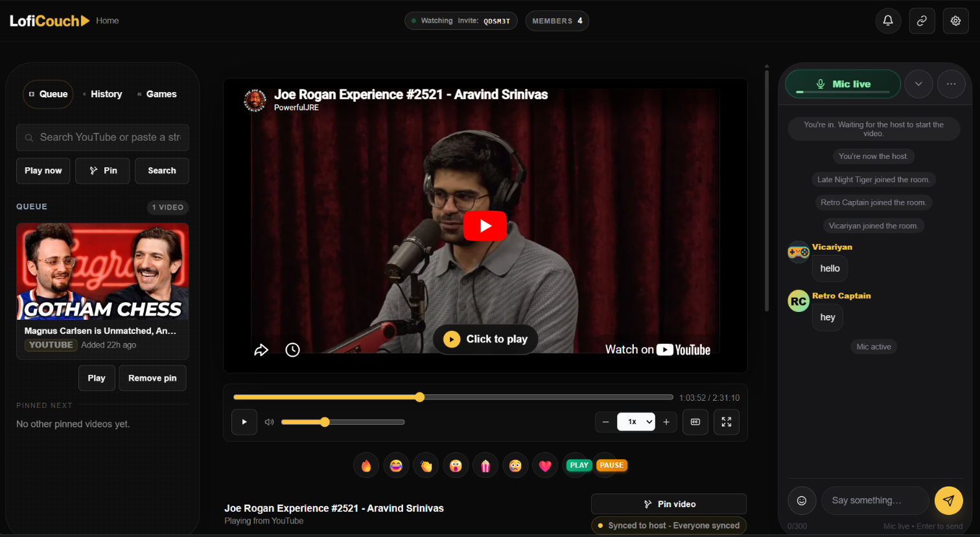Click the video seek progress bar
This screenshot has height=537, width=980.
pos(453,397)
